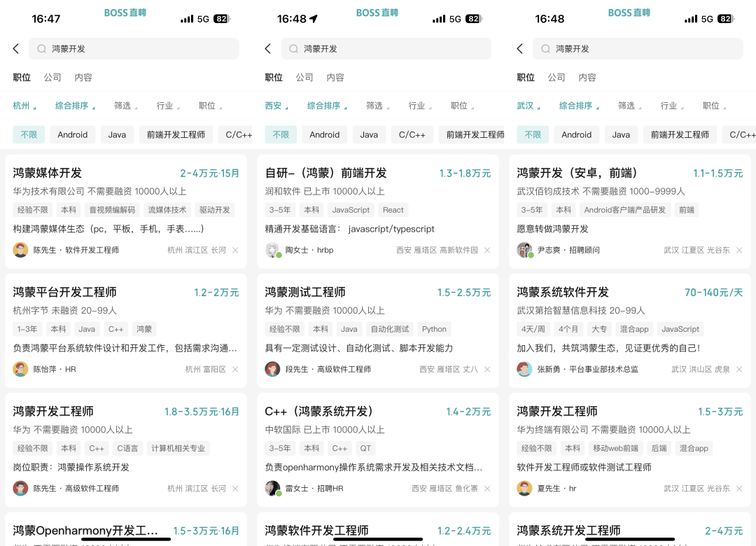Dismiss Wuhan 鸿蒙开发工程师 card with X
The image size is (756, 546).
(739, 488)
